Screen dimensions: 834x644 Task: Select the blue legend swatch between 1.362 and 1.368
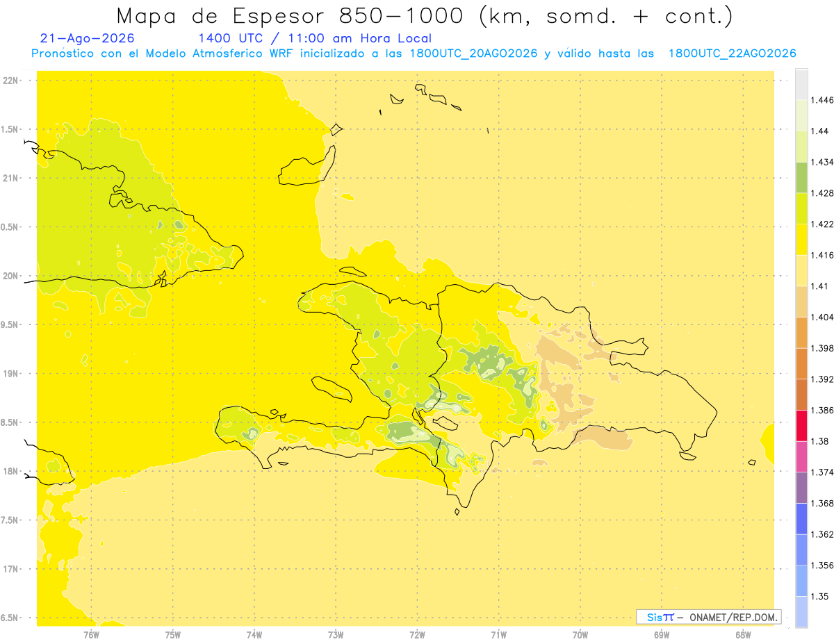pos(801,518)
